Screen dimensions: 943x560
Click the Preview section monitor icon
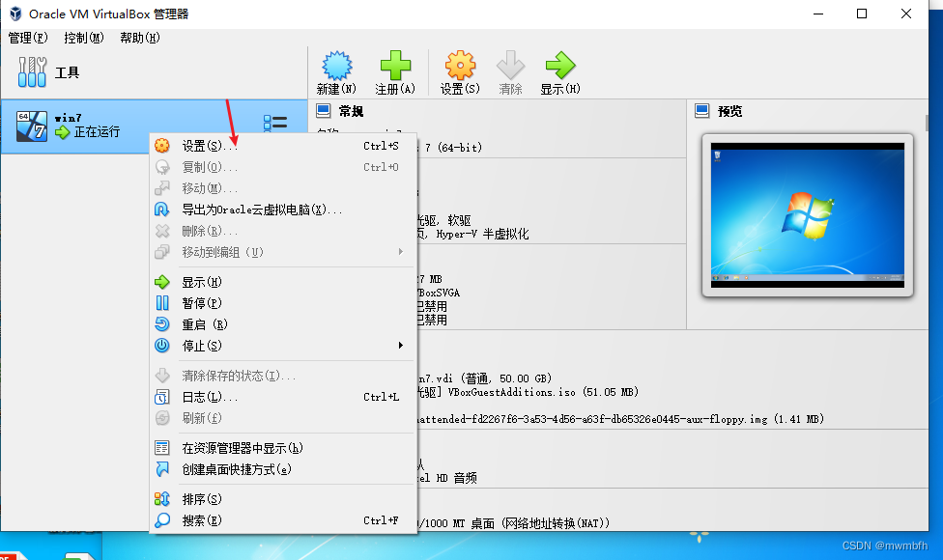click(x=701, y=111)
